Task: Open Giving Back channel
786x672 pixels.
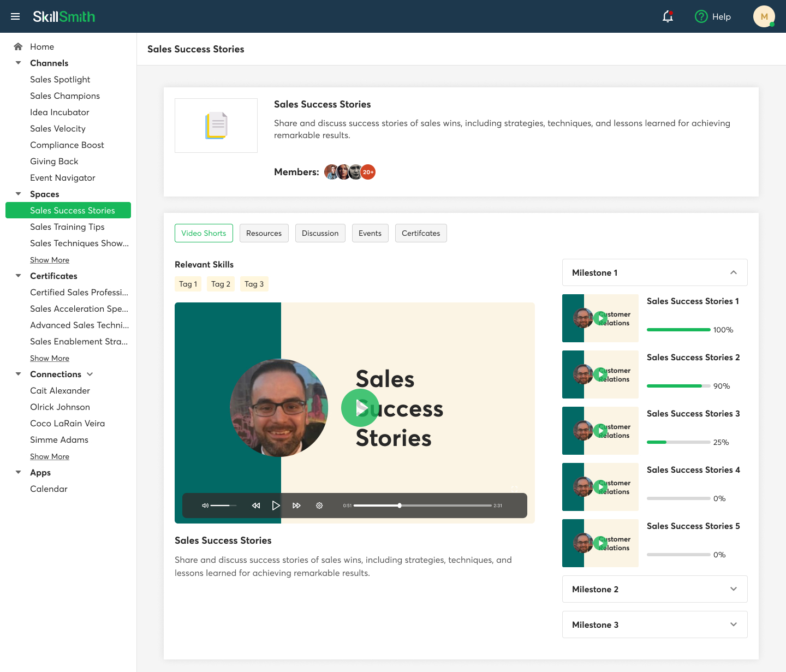Action: pyautogui.click(x=54, y=161)
